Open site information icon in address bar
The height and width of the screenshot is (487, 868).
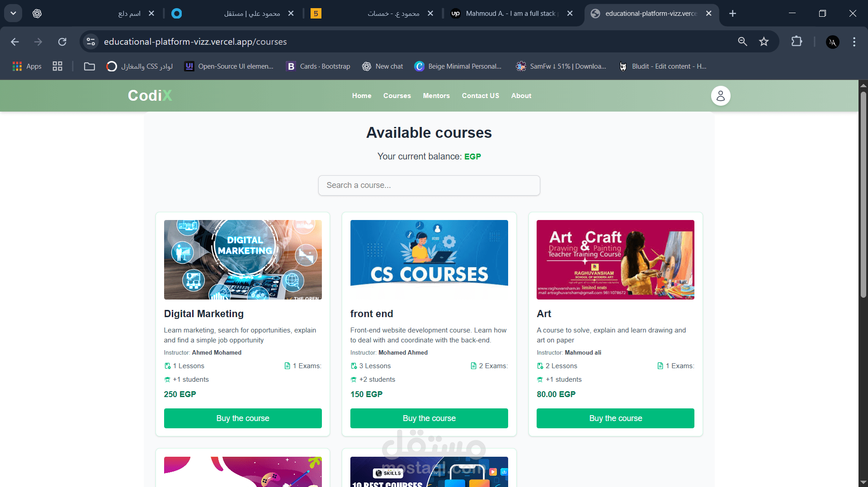click(x=91, y=42)
